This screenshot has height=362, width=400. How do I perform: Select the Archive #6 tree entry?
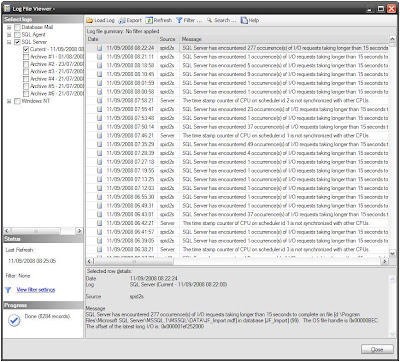tap(57, 94)
